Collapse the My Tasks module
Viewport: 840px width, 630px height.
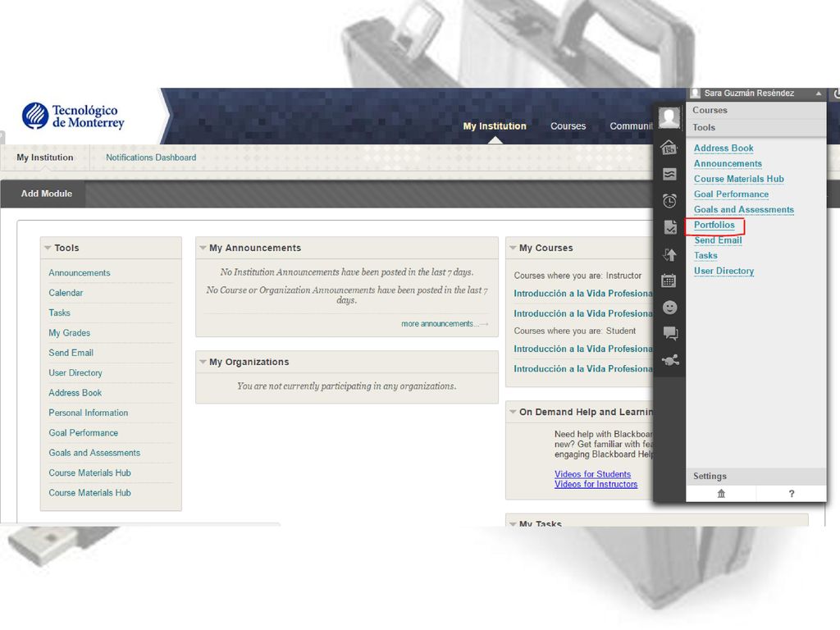tap(513, 523)
